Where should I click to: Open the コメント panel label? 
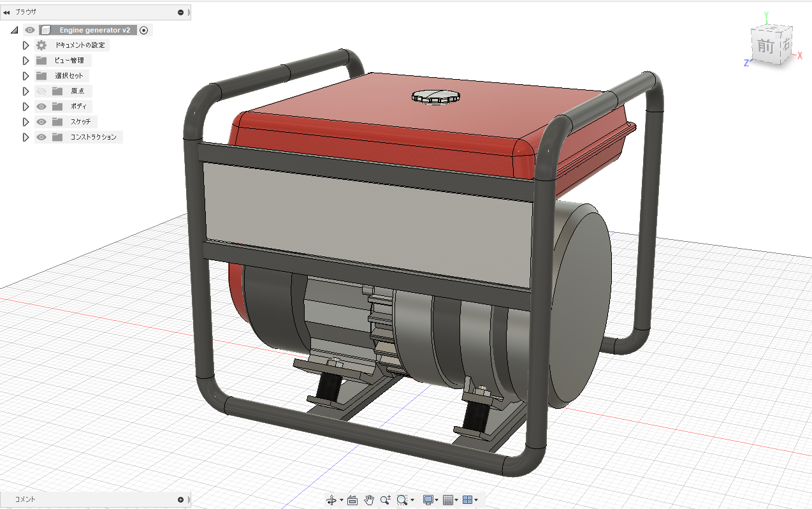[x=25, y=499]
